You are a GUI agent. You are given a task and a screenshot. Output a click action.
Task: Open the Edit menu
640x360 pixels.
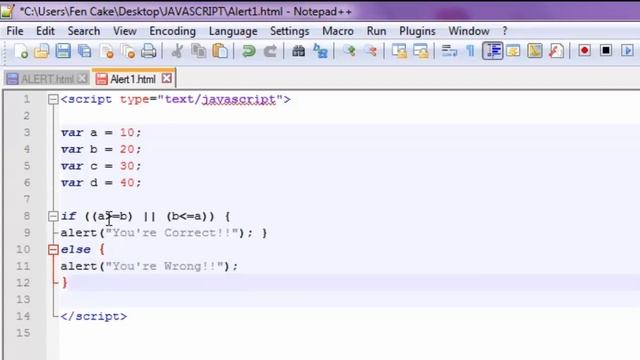pos(45,31)
